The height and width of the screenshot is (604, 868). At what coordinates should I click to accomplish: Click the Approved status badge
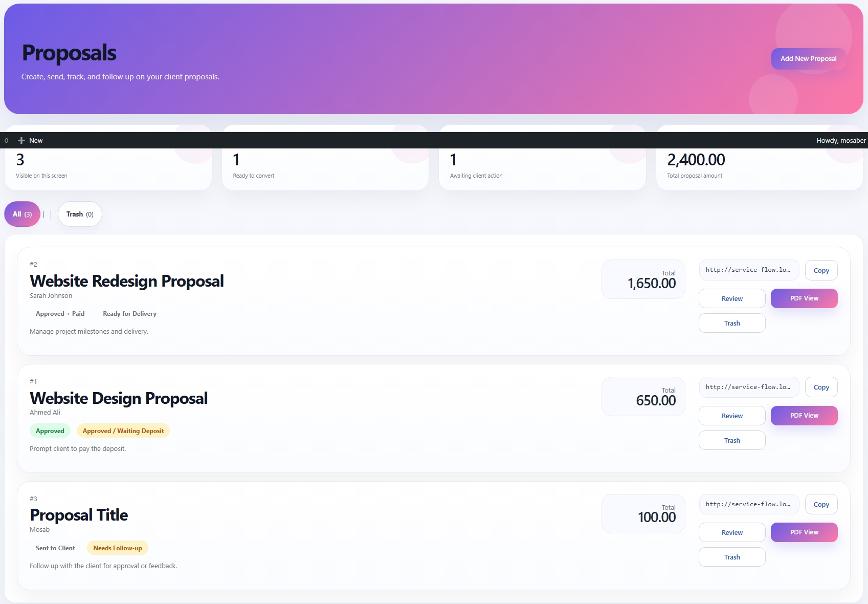50,430
